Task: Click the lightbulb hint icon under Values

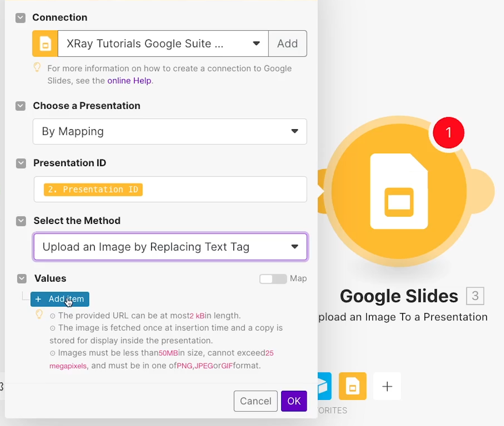Action: [x=39, y=314]
